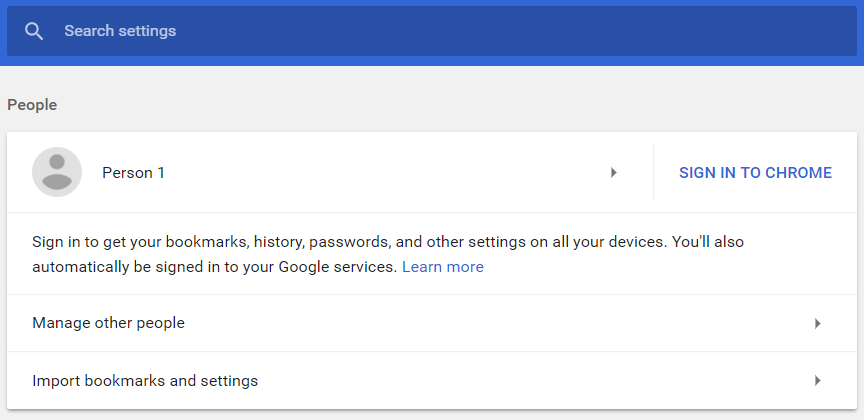Click the gray background beside People heading
The height and width of the screenshot is (420, 864).
click(x=441, y=105)
